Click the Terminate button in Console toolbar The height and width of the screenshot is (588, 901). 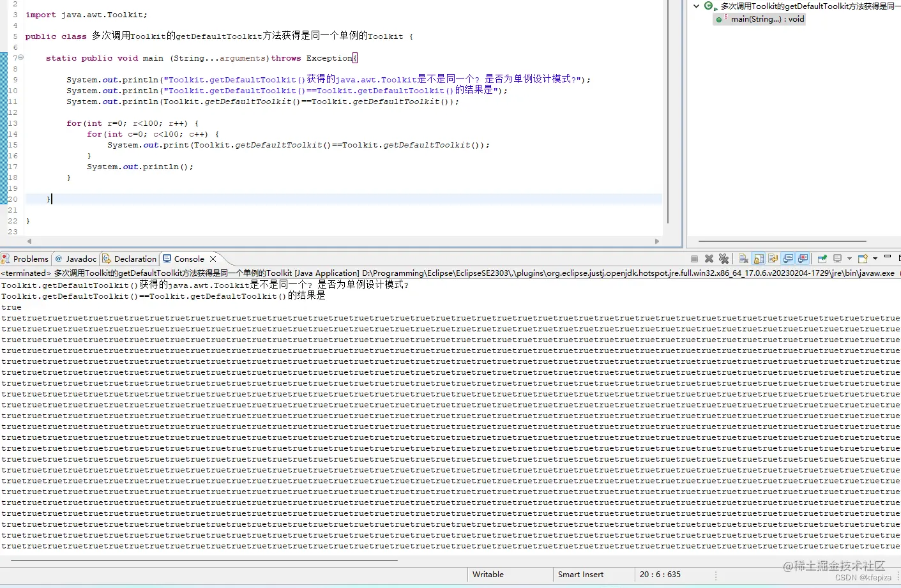[x=694, y=259]
